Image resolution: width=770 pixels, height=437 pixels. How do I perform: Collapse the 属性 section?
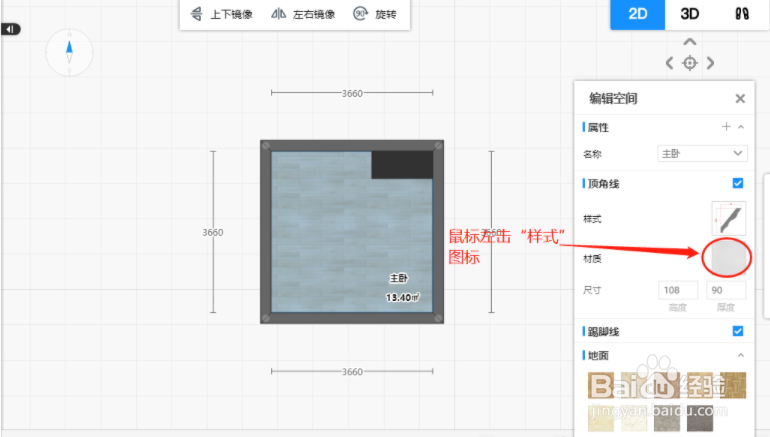coord(741,127)
